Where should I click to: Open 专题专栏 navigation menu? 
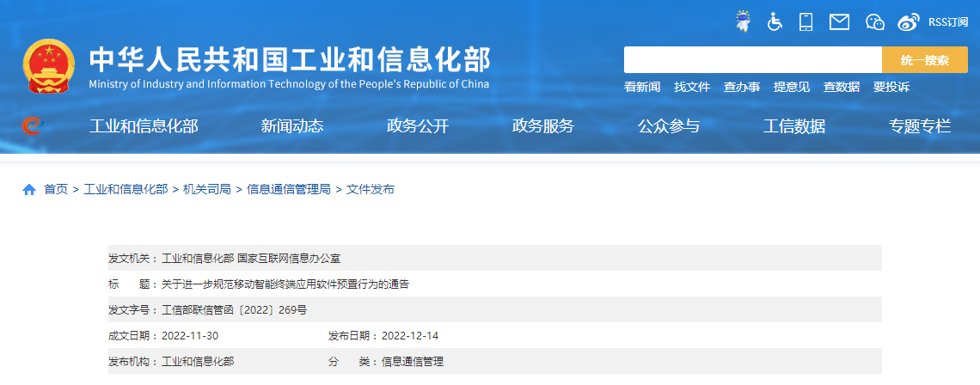(x=920, y=126)
